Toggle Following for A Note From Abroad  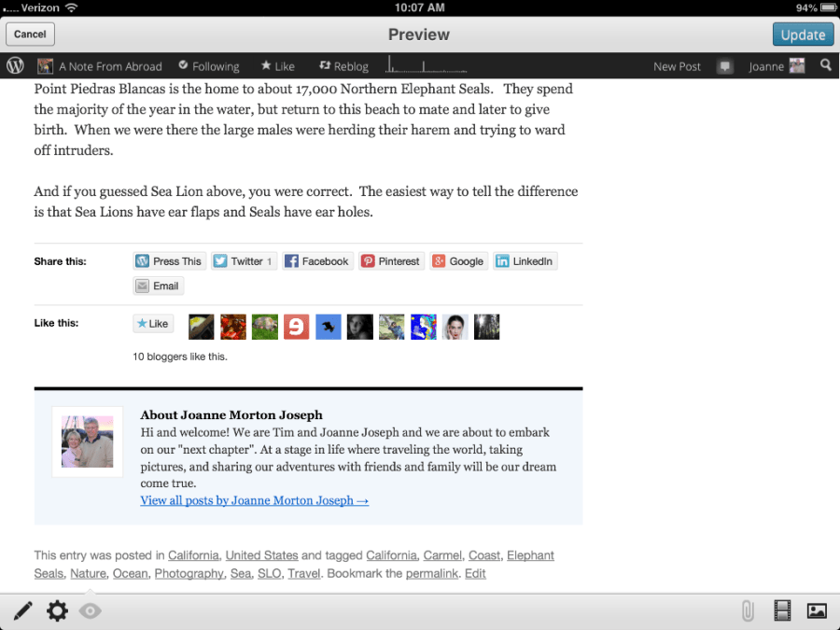tap(208, 66)
